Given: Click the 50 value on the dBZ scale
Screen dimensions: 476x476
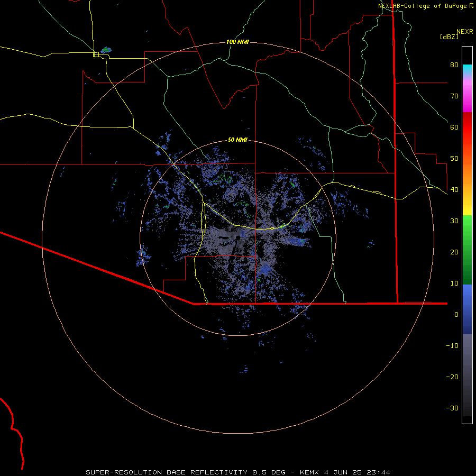Looking at the screenshot, I should point(454,159).
